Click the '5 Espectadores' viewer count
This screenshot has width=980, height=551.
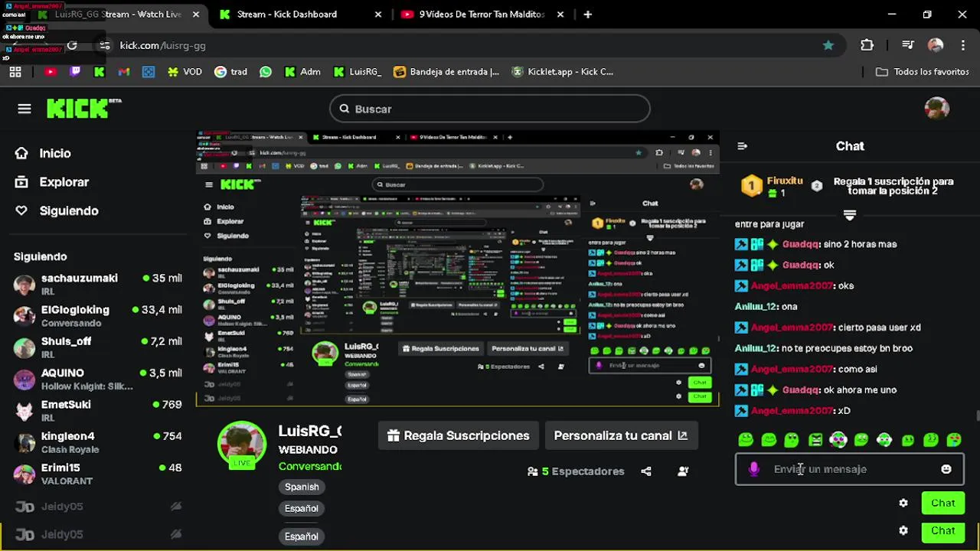(576, 471)
